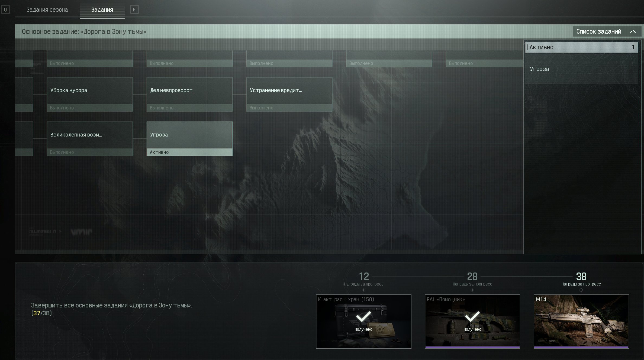The height and width of the screenshot is (360, 644).
Task: Switch to the «Задания сезона» tab
Action: pos(47,10)
